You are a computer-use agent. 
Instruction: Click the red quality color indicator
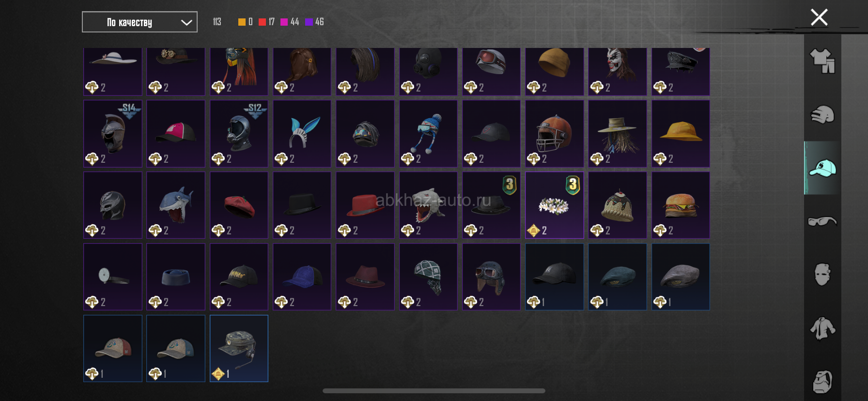click(x=262, y=22)
